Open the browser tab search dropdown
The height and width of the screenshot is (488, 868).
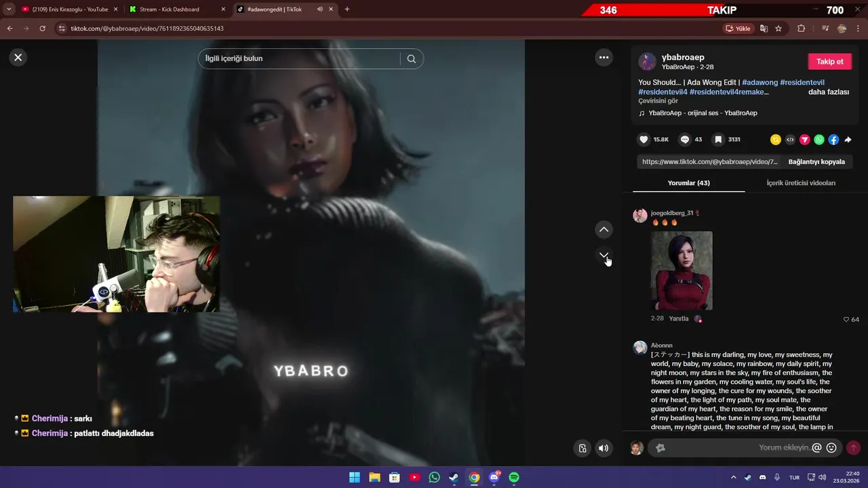pyautogui.click(x=8, y=9)
